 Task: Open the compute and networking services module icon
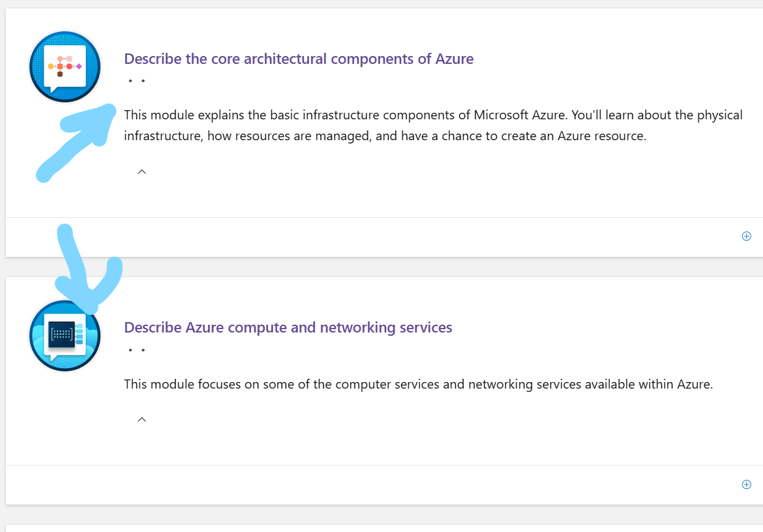click(x=65, y=336)
